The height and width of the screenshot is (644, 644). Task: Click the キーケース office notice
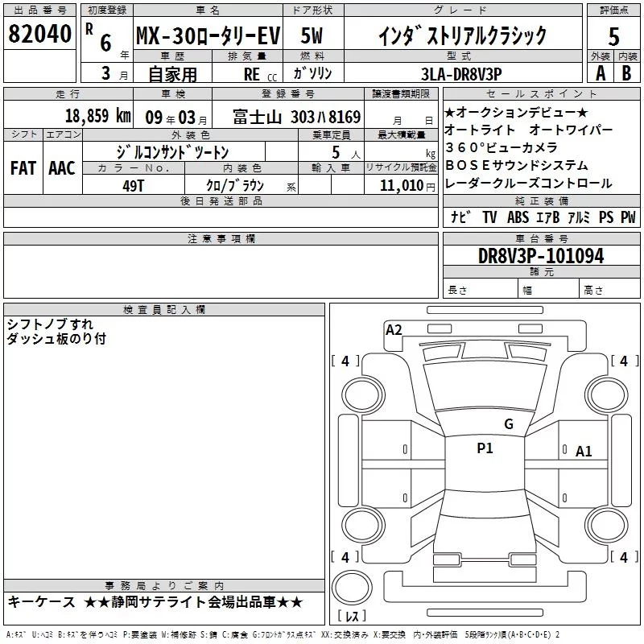coord(42,602)
